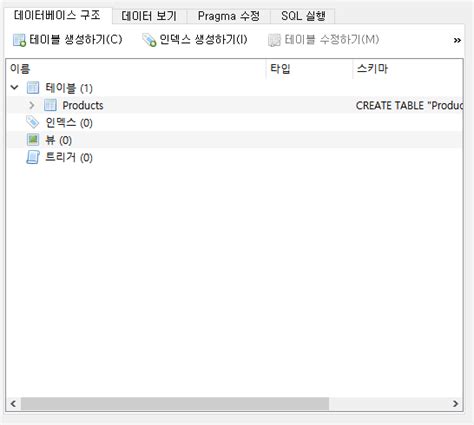Click the grayed 테이블 수정하기 icon

coord(274,40)
